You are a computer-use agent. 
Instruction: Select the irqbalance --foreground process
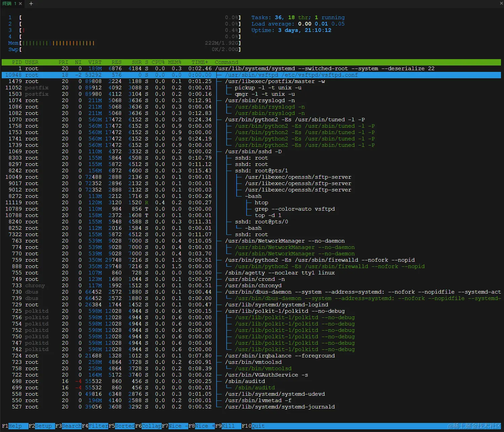pos(251,356)
